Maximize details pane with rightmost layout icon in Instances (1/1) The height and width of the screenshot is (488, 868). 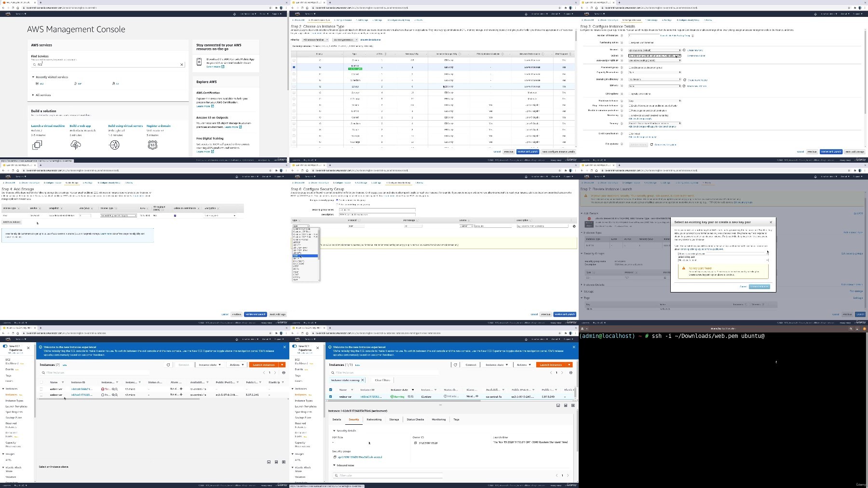(x=573, y=405)
